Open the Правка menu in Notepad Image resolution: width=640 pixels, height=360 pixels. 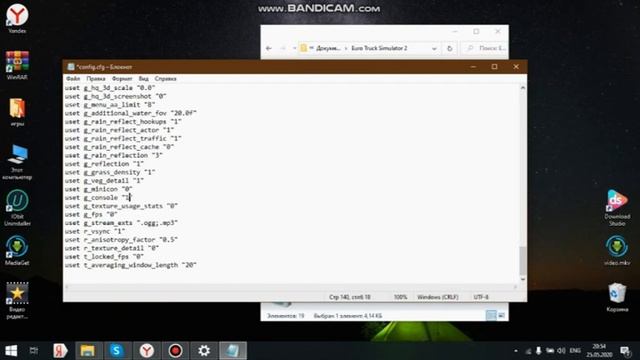[96, 78]
